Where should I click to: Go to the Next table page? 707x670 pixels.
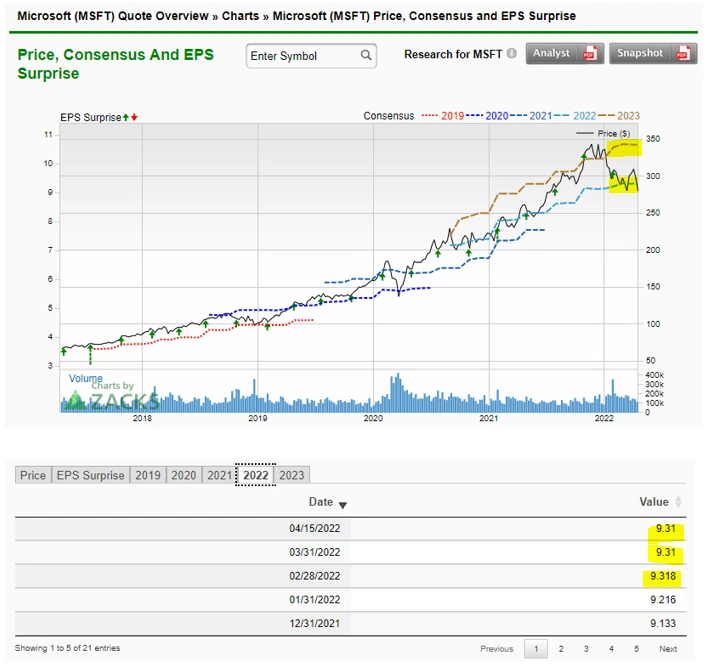pyautogui.click(x=668, y=649)
